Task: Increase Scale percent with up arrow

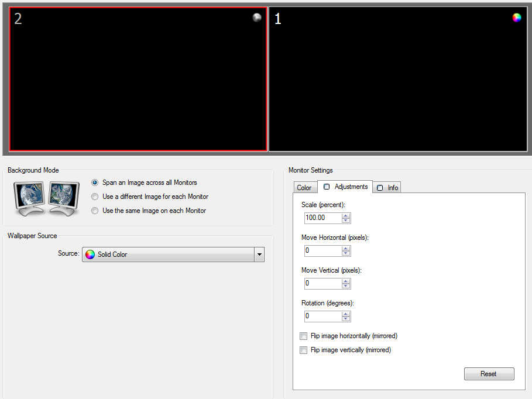Action: point(346,215)
